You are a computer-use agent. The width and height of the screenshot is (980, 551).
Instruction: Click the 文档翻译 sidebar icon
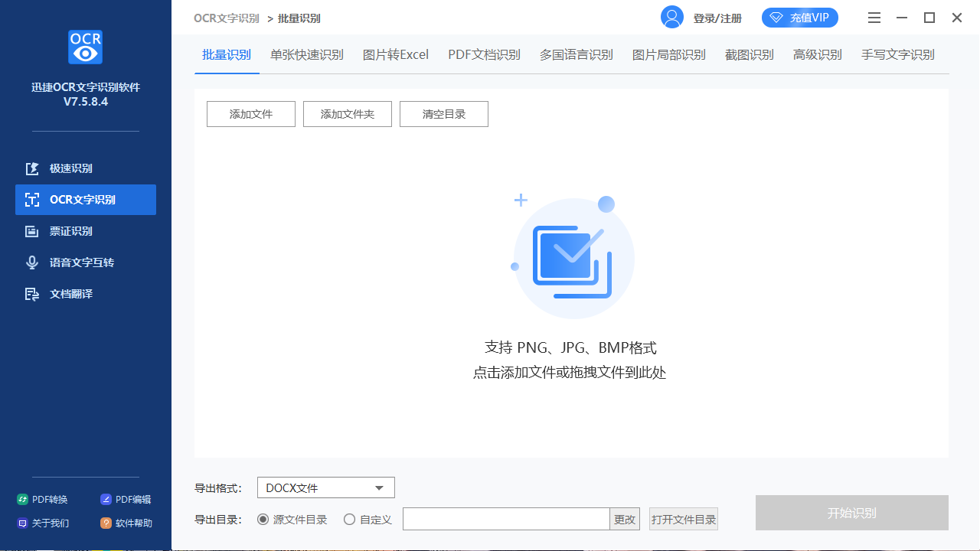click(32, 294)
